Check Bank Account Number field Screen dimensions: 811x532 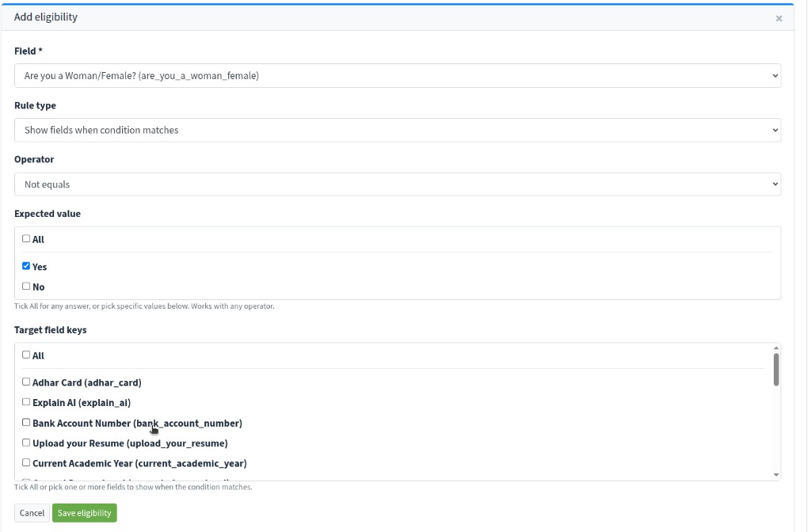26,423
